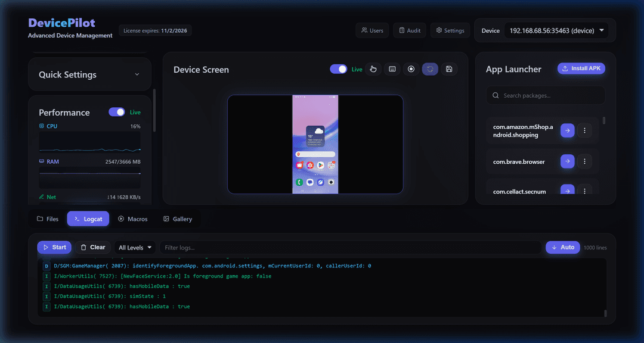Click the CPU chip icon in Performance
644x343 pixels.
coord(42,126)
